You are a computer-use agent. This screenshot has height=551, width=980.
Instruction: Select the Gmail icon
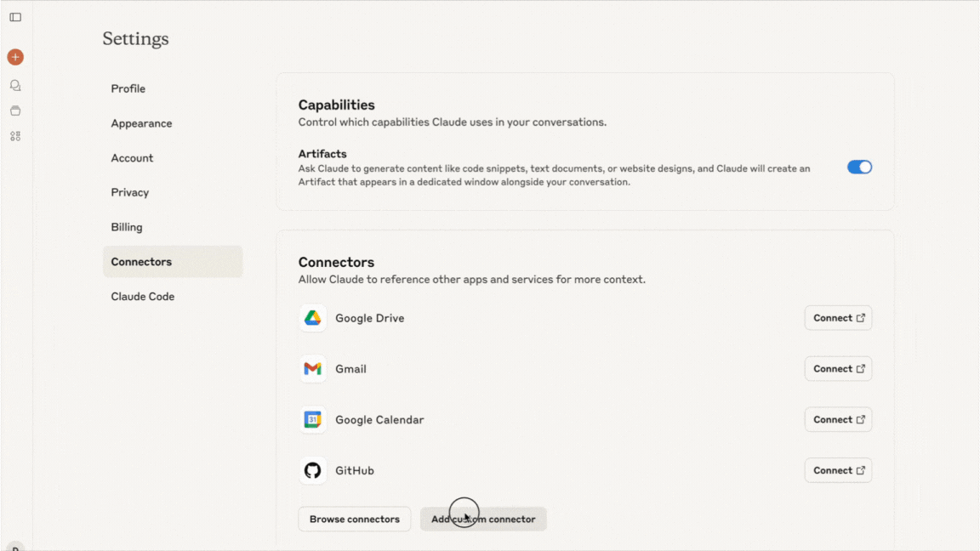312,368
